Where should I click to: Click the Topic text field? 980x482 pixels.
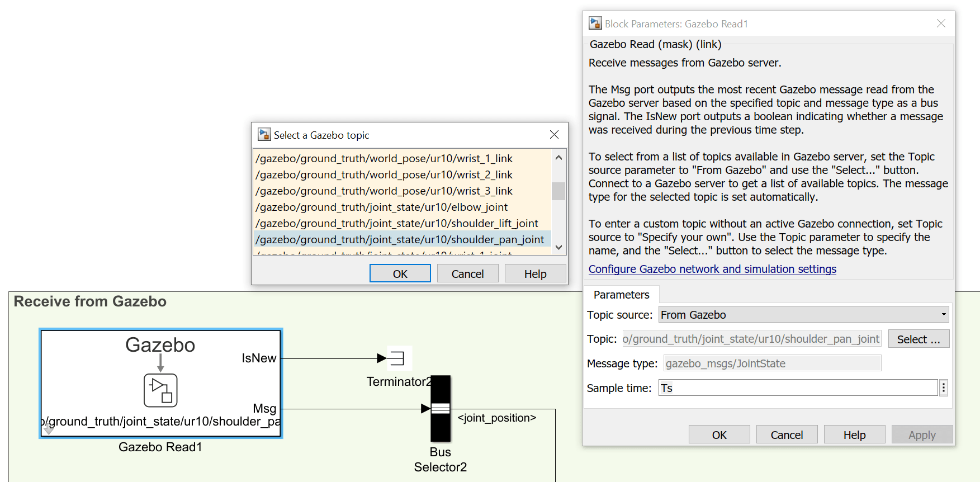pos(752,339)
